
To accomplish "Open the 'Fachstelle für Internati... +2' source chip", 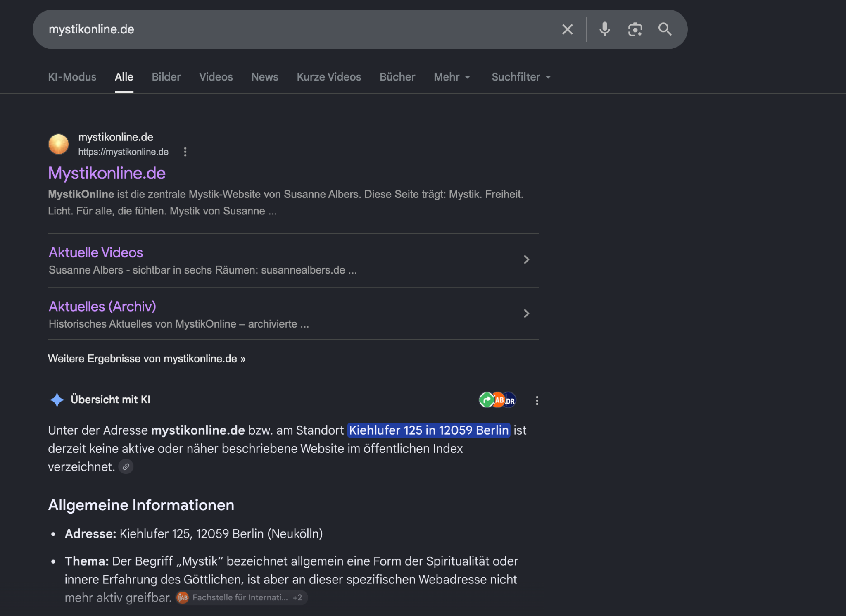I will click(x=241, y=597).
